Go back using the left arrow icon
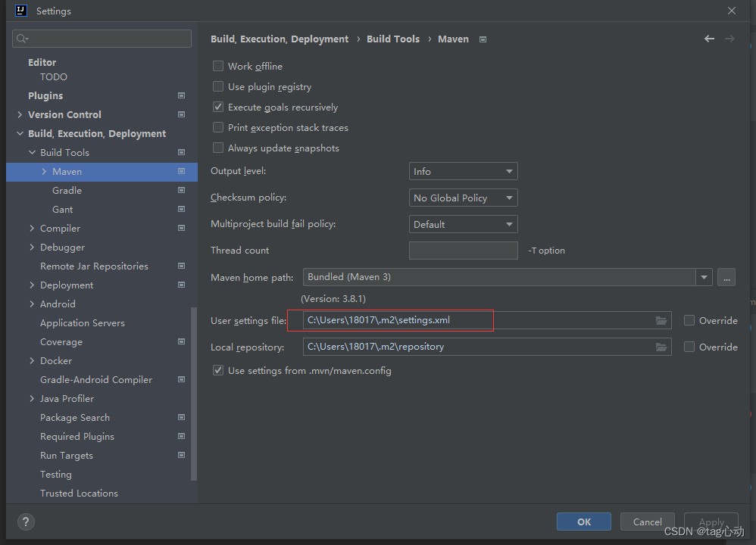The image size is (756, 545). tap(709, 39)
